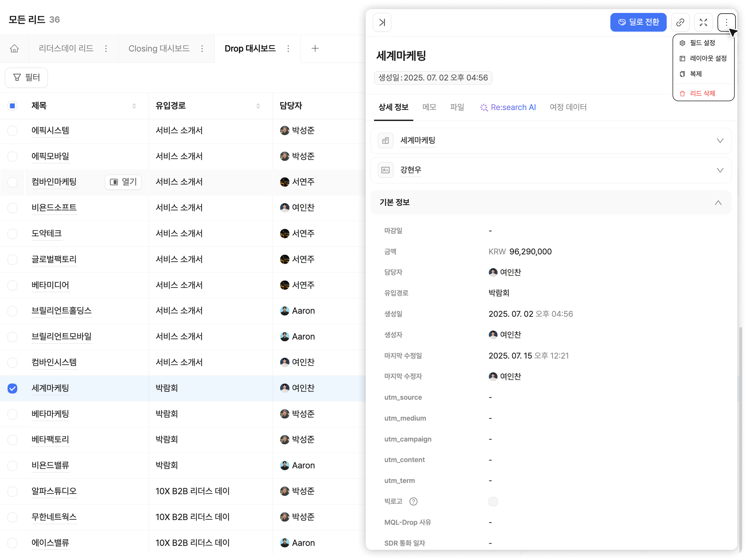This screenshot has height=560, width=747.
Task: Check the 빅로고 field checkbox
Action: pyautogui.click(x=493, y=502)
